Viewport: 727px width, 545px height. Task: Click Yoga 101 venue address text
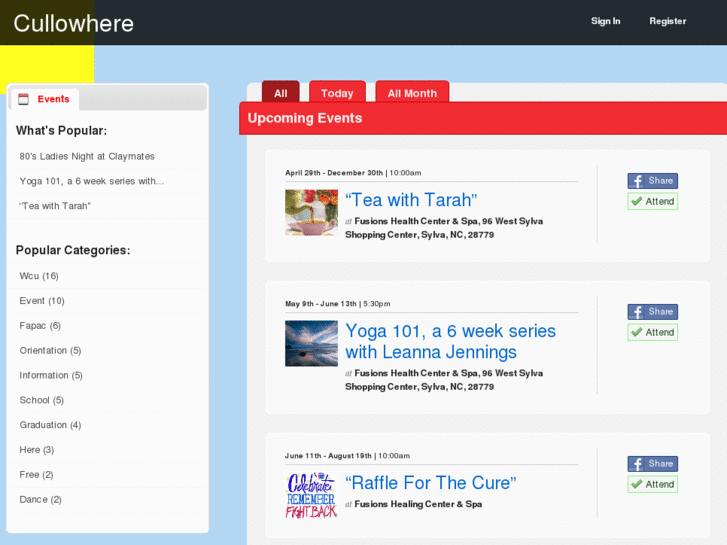point(444,380)
